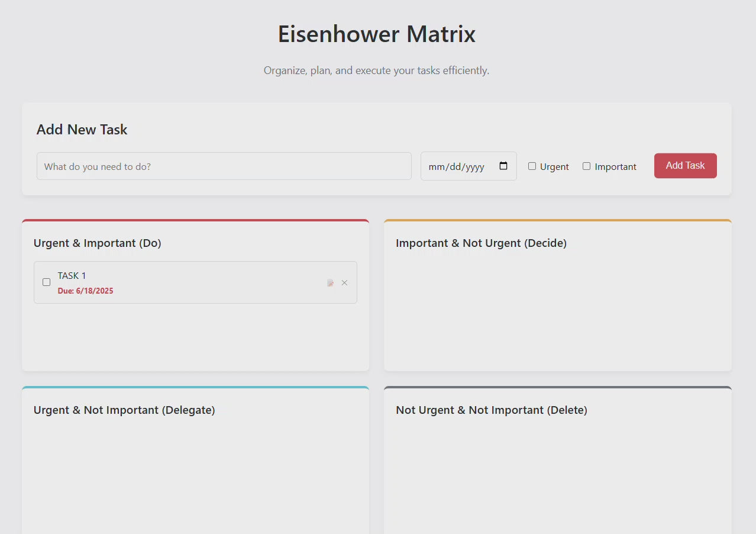Click the Urgent label text
Image resolution: width=756 pixels, height=534 pixels.
[x=554, y=167]
